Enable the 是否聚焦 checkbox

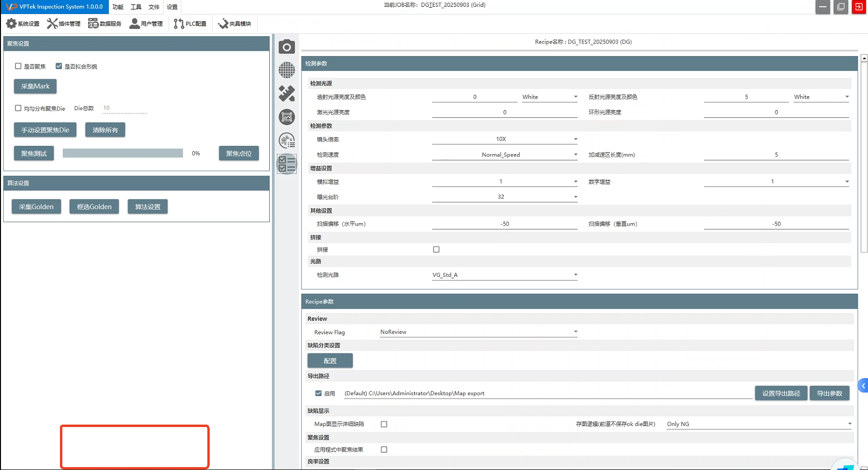tap(18, 66)
